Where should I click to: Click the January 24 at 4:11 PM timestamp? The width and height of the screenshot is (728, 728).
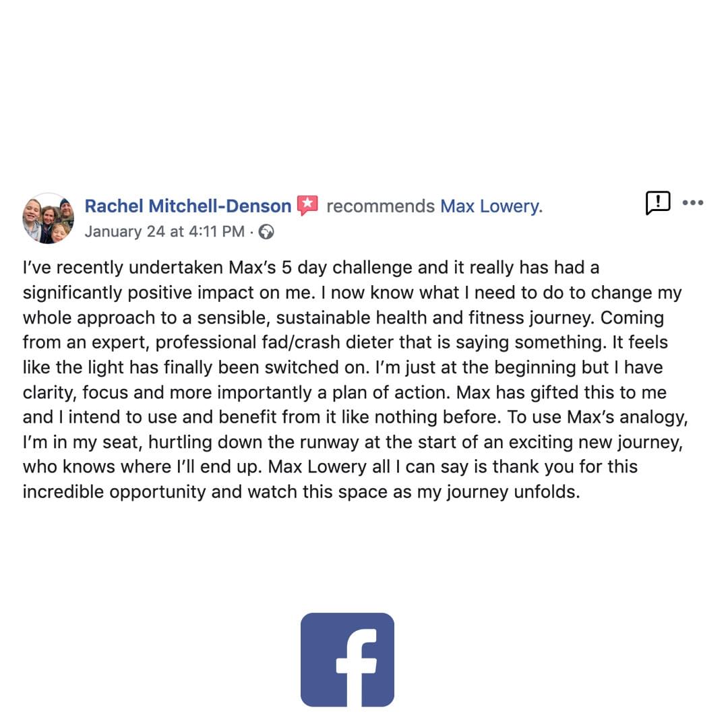[x=164, y=231]
